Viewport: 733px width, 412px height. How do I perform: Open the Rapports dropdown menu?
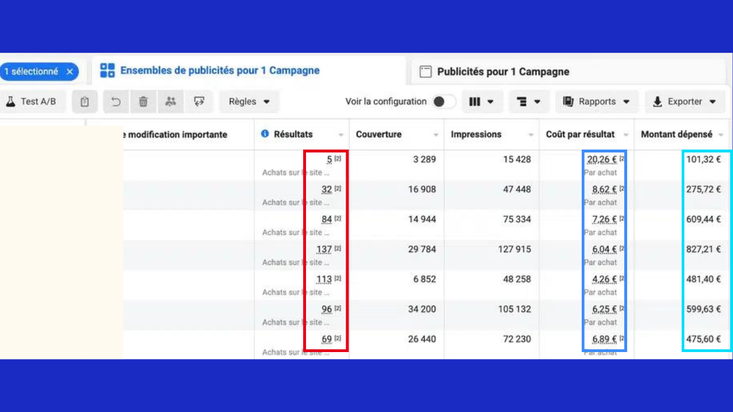[596, 101]
